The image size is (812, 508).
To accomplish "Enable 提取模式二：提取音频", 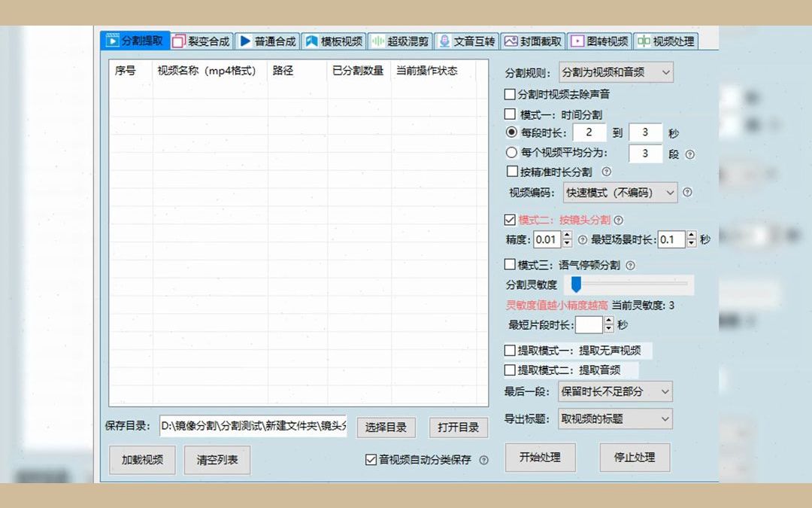I will tap(509, 369).
